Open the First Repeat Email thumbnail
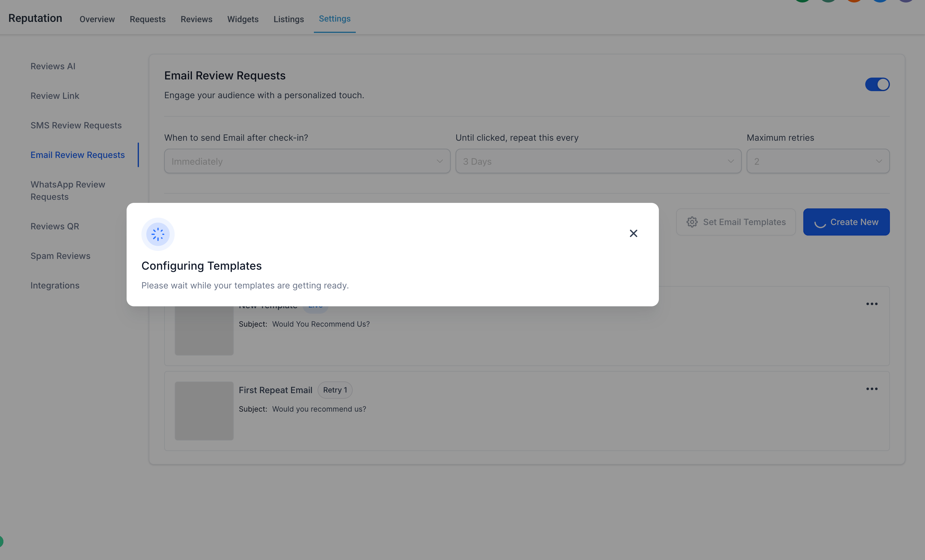The height and width of the screenshot is (560, 925). (204, 411)
